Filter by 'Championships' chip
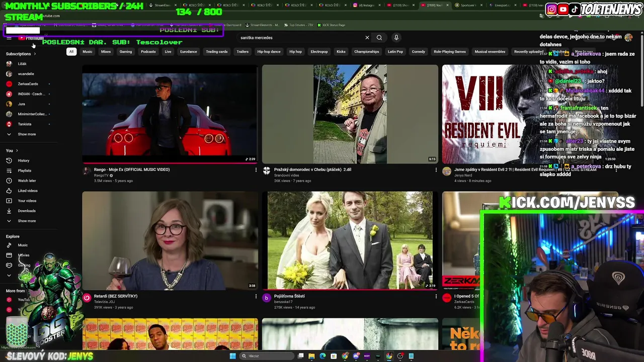 coord(367,52)
